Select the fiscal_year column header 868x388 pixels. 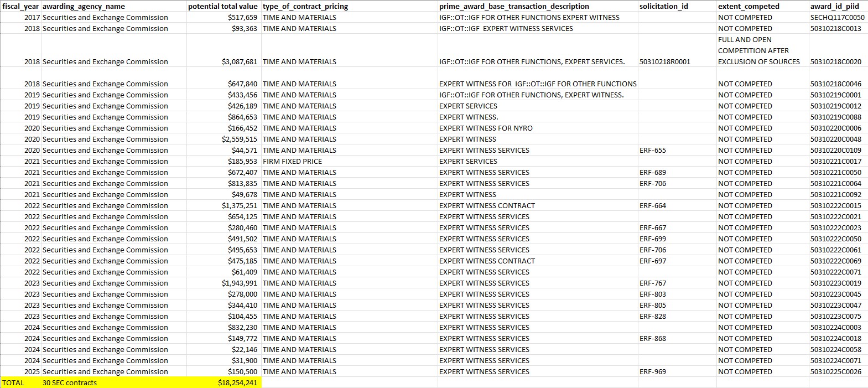(20, 6)
